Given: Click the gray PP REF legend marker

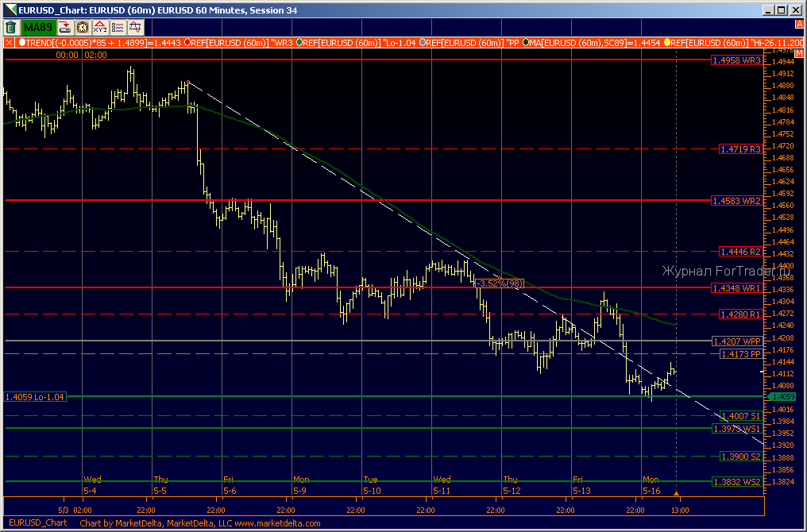Looking at the screenshot, I should click(x=423, y=43).
